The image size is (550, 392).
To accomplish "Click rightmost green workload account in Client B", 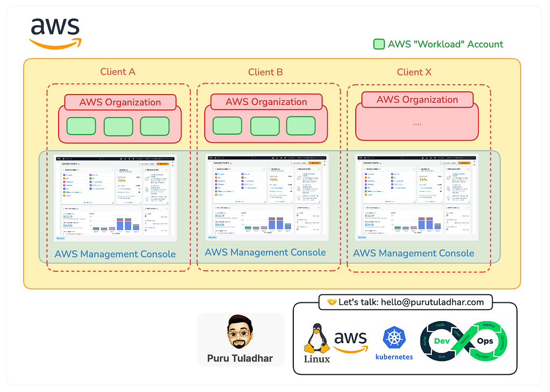I will pyautogui.click(x=301, y=126).
